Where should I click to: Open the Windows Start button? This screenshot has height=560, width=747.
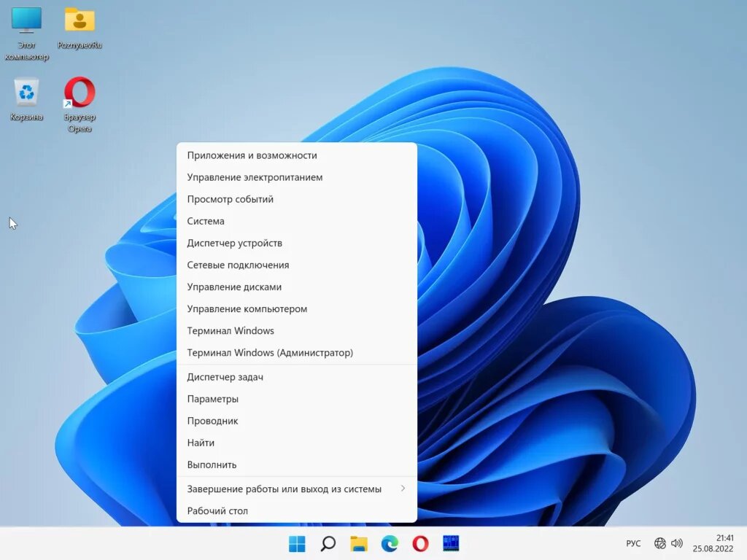coord(297,543)
